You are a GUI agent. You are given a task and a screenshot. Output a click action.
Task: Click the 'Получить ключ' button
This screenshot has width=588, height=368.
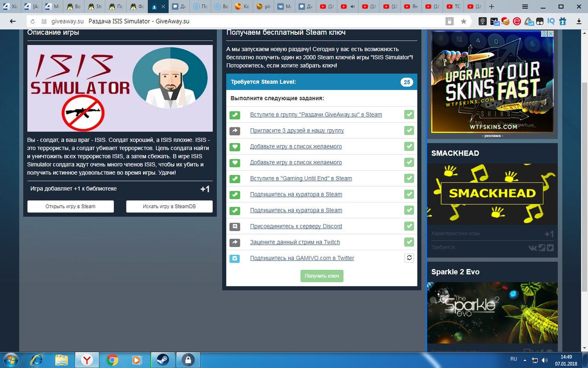click(x=322, y=276)
